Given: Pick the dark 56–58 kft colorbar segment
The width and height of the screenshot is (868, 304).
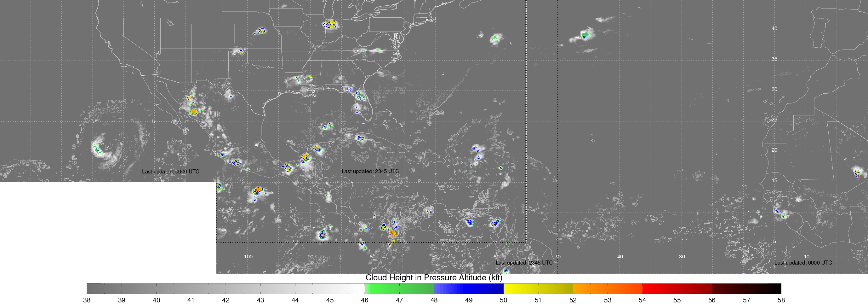Looking at the screenshot, I should 746,289.
